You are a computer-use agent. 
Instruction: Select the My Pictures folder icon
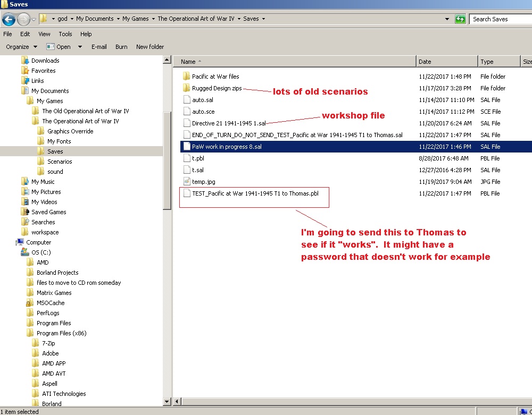(25, 192)
